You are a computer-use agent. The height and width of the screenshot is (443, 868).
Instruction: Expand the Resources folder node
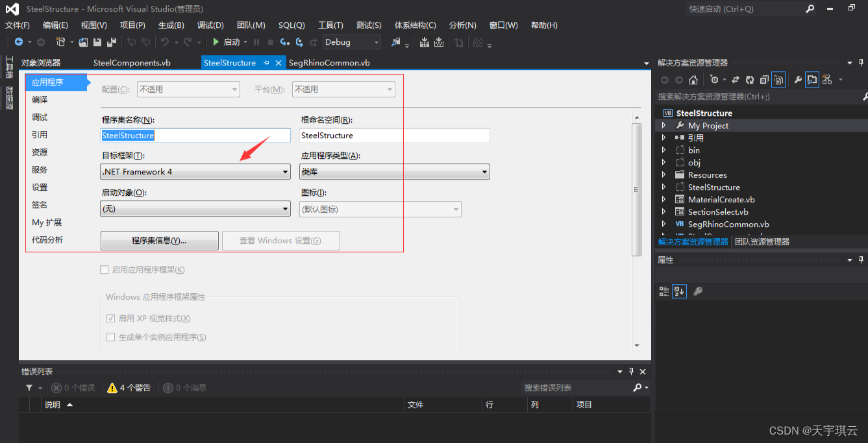click(x=663, y=175)
